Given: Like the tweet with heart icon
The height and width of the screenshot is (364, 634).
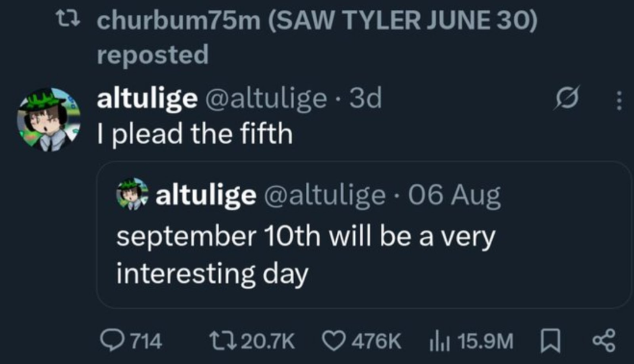Looking at the screenshot, I should click(x=334, y=340).
